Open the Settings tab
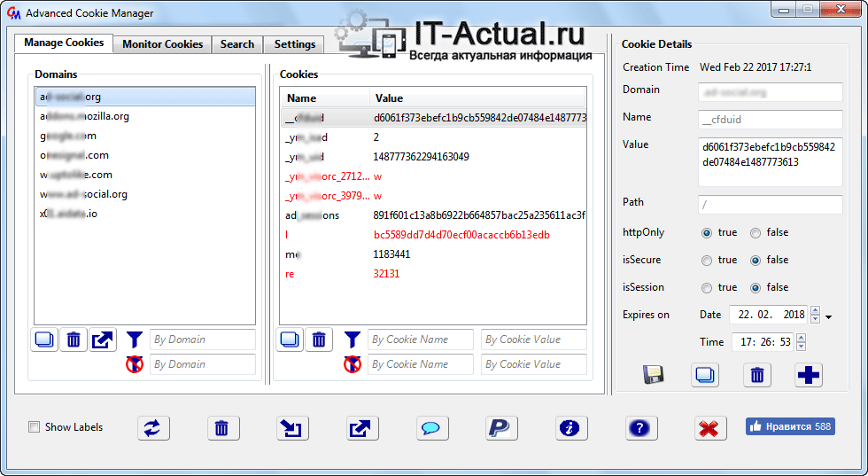The image size is (868, 476). coord(294,44)
